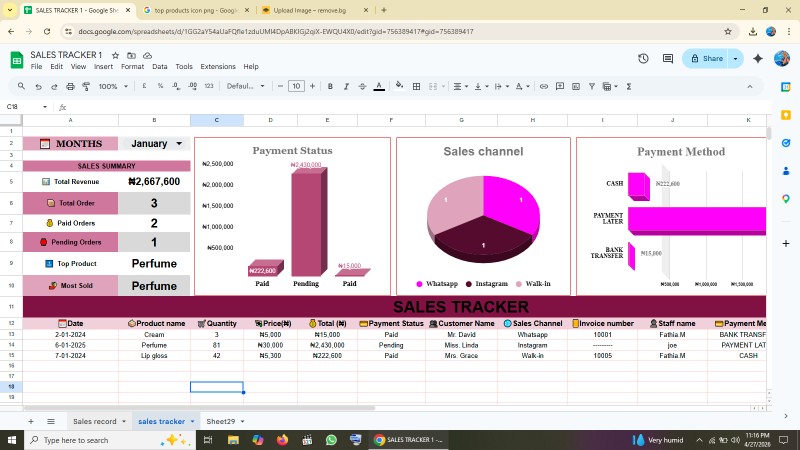Create a filter

pos(592,87)
